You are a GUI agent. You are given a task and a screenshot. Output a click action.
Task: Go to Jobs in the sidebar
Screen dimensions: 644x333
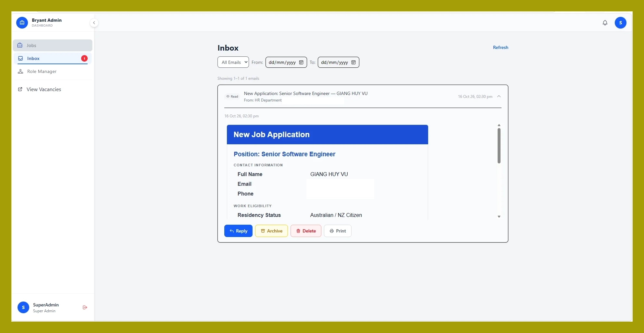click(x=53, y=45)
